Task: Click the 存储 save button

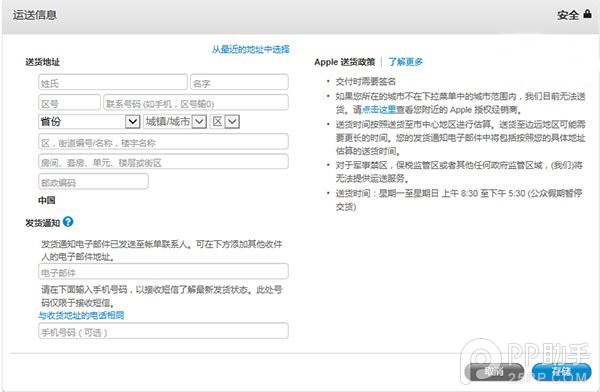Action: coord(561,371)
